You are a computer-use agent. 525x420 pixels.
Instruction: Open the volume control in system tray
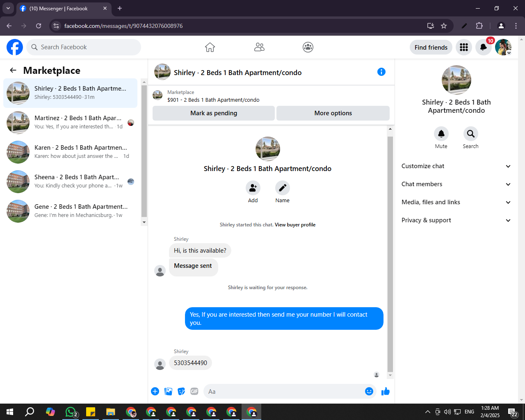tap(447, 412)
